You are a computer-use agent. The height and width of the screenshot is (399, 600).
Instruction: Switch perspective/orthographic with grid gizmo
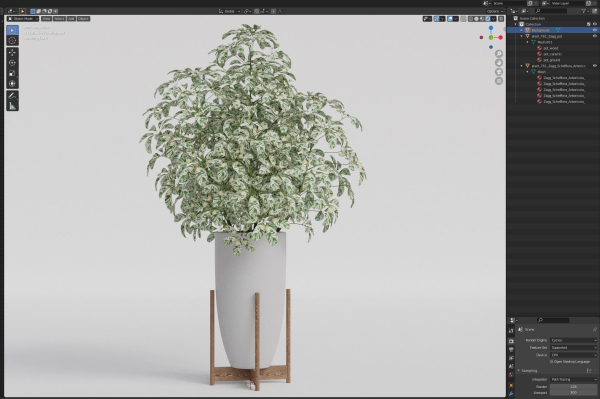[499, 81]
